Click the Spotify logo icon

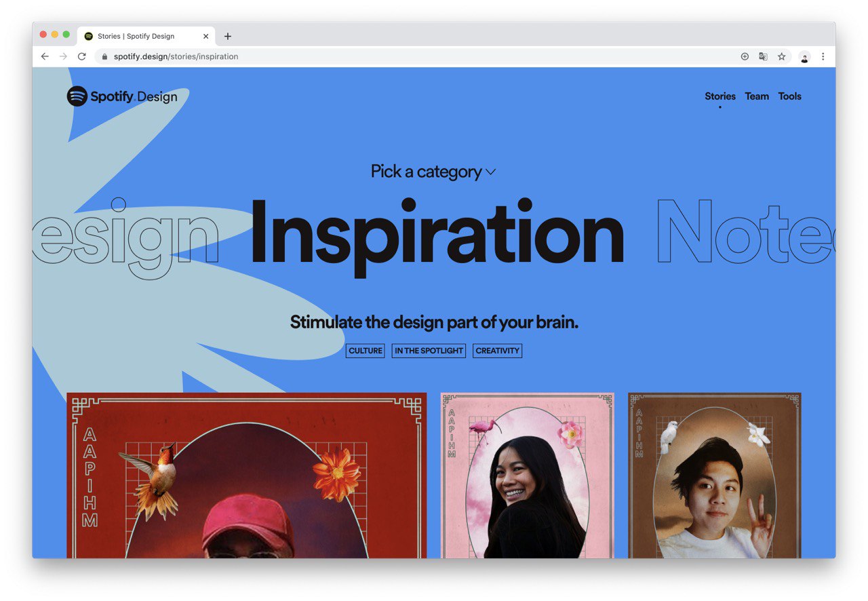(x=77, y=96)
